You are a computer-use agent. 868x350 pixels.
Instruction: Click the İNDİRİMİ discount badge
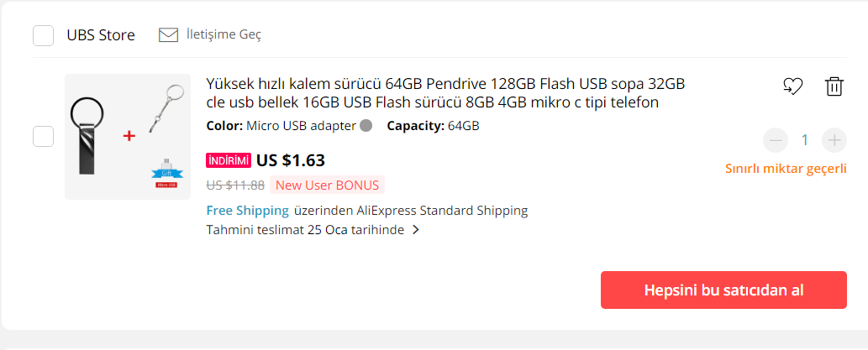pos(229,160)
